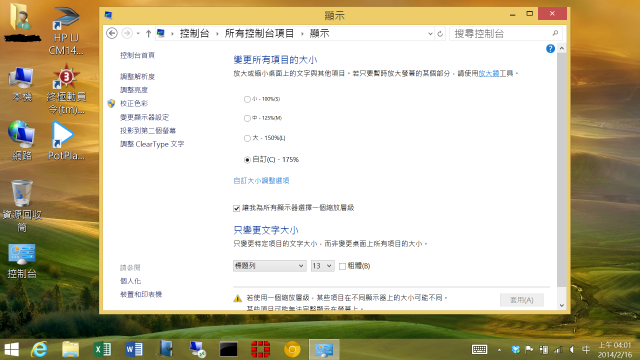Select the 自訂 - 175% radio button
640x360 pixels.
pos(247,160)
